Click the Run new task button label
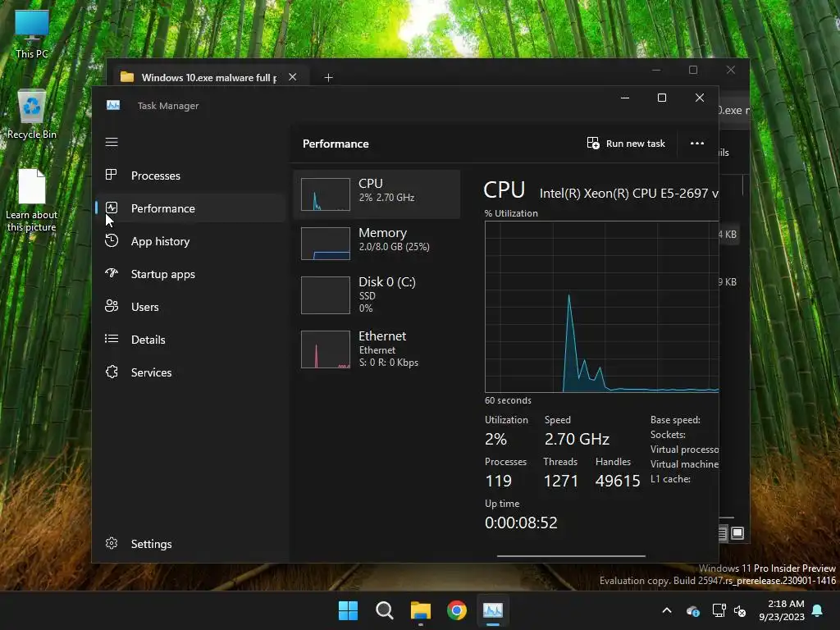This screenshot has width=840, height=630. [x=636, y=144]
